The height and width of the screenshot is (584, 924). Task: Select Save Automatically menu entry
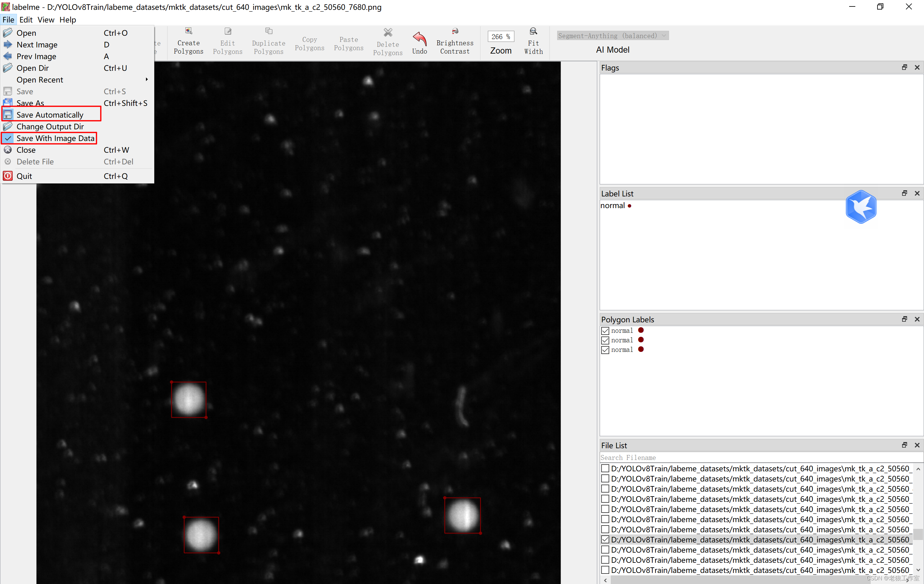(x=50, y=115)
